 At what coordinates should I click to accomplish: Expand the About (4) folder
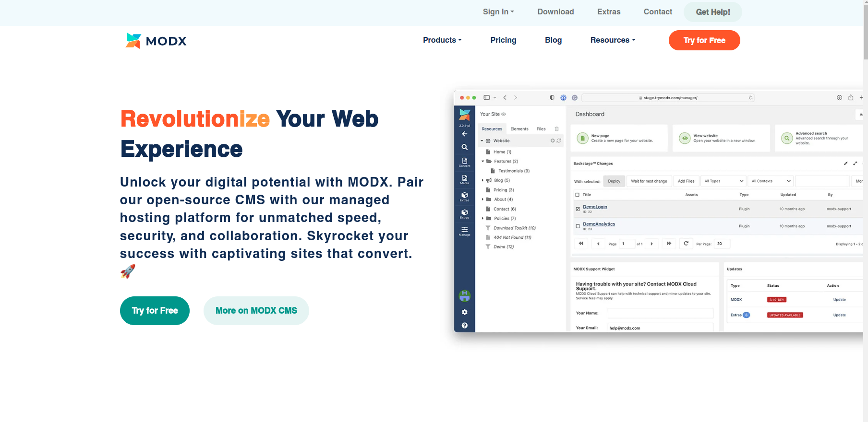pos(482,199)
